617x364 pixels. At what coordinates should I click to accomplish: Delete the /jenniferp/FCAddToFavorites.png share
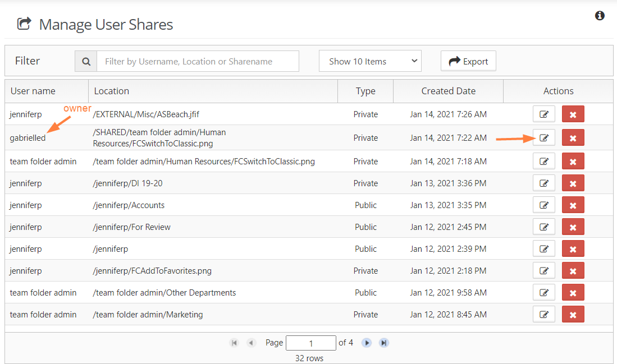pyautogui.click(x=573, y=270)
